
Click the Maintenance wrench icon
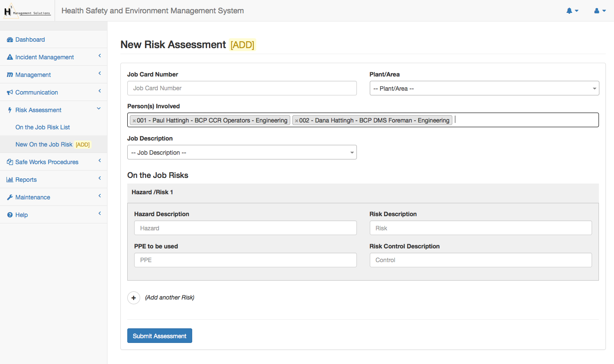pos(10,197)
